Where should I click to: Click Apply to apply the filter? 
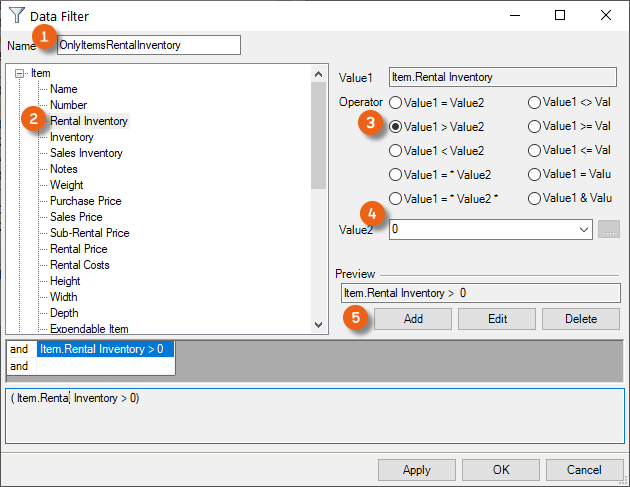pos(416,470)
